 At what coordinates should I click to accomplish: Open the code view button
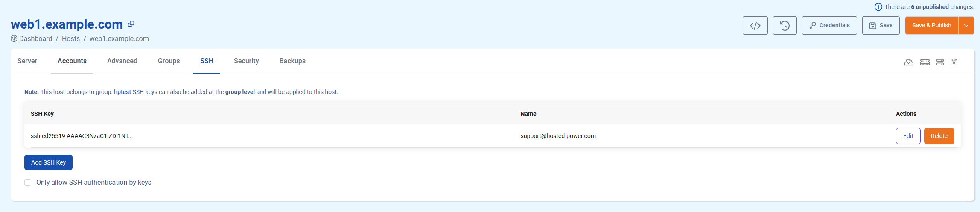[755, 26]
